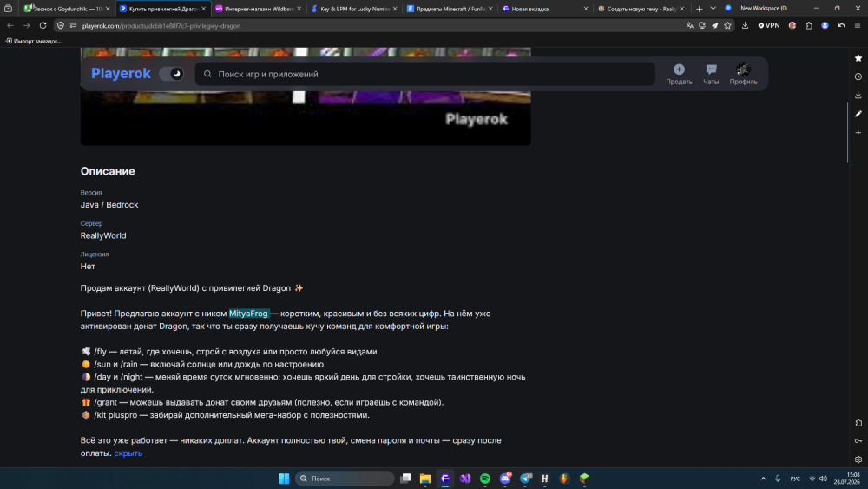Viewport: 868px width, 489px height.
Task: Add a sidebar panel with plus
Action: click(858, 132)
